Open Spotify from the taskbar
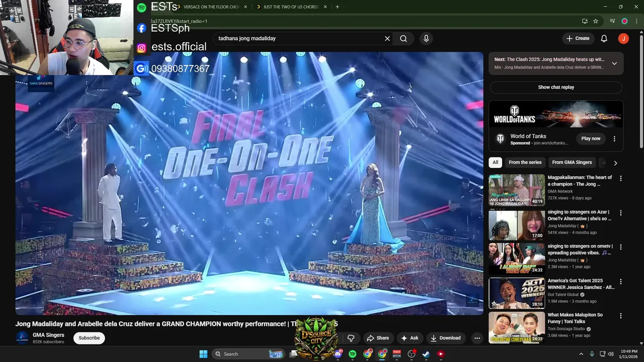Viewport: 644px width, 362px height. click(353, 354)
